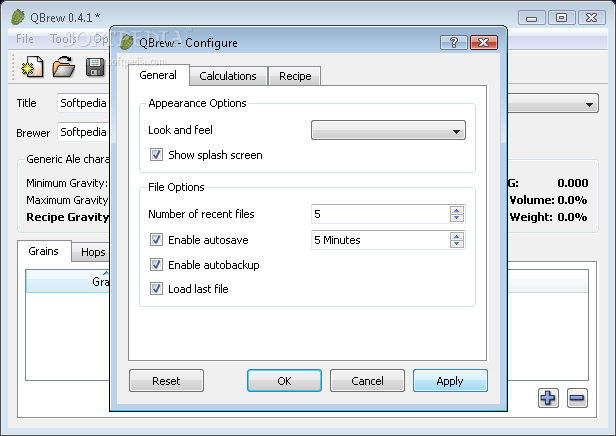Switch to the General tab
This screenshot has width=616, height=436.
coord(158,75)
